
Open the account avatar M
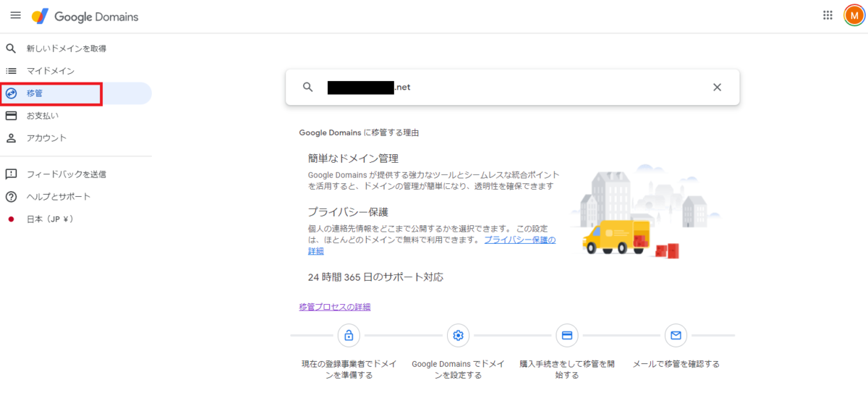click(x=854, y=15)
